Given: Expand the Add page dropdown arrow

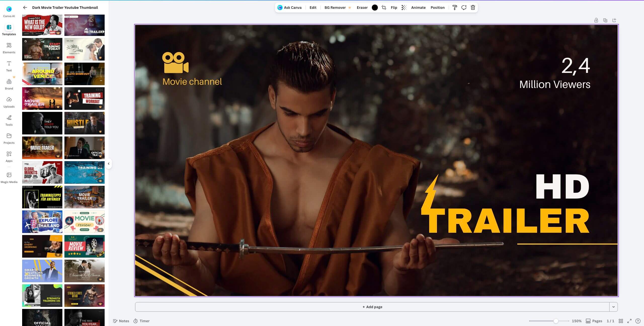Looking at the screenshot, I should coord(614,307).
